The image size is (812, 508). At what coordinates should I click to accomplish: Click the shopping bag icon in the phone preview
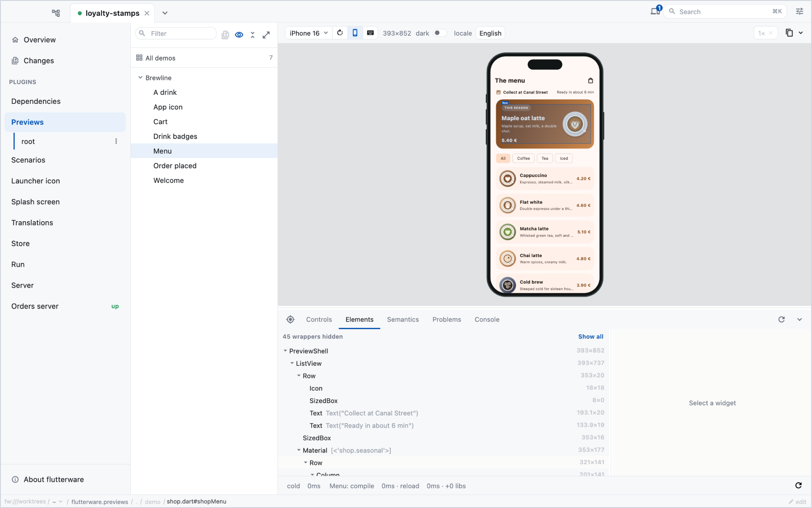[x=591, y=80]
